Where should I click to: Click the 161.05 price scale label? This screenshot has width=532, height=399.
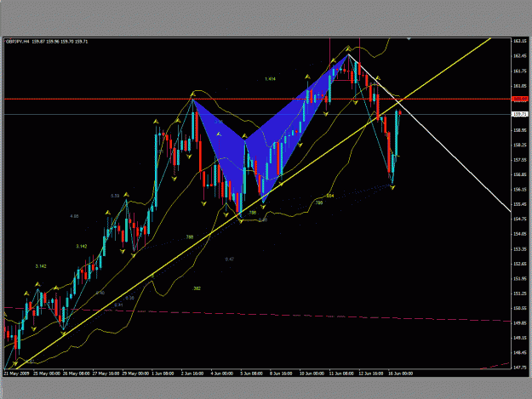tap(518, 86)
